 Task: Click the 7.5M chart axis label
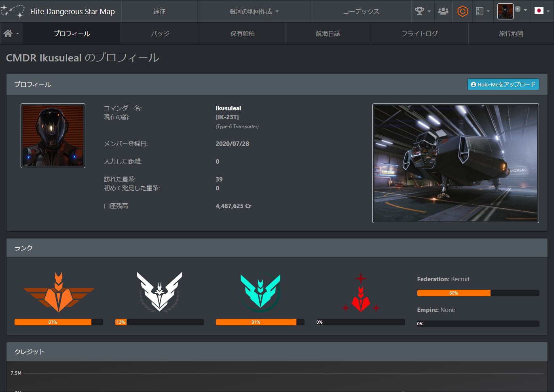tap(16, 373)
